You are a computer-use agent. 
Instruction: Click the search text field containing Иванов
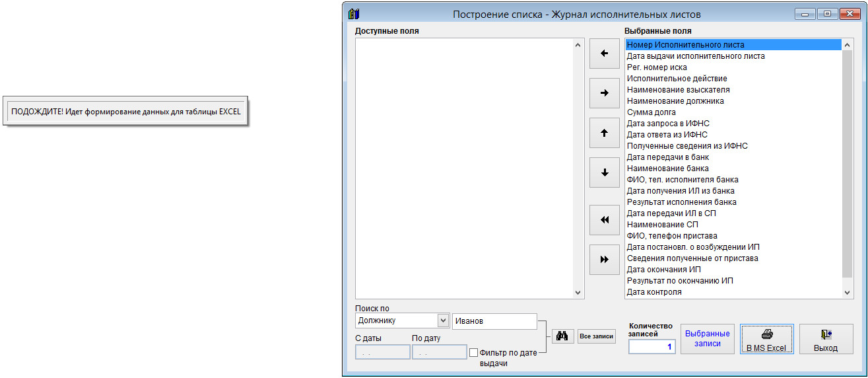[x=494, y=321]
